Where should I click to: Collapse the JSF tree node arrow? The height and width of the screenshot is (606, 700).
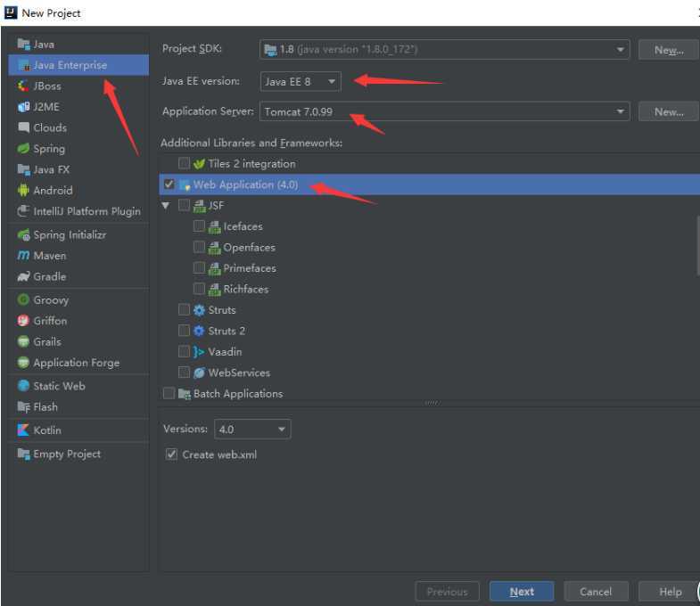[166, 206]
